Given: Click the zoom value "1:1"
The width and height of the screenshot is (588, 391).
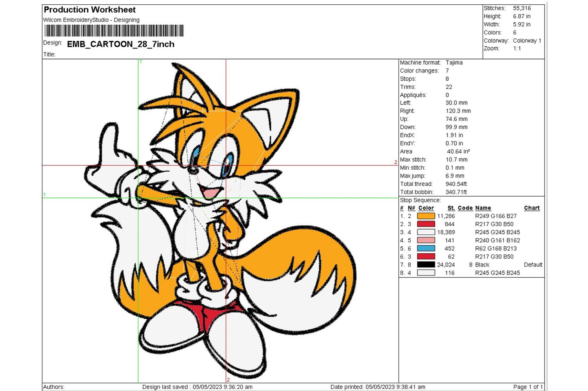Looking at the screenshot, I should pyautogui.click(x=517, y=49).
